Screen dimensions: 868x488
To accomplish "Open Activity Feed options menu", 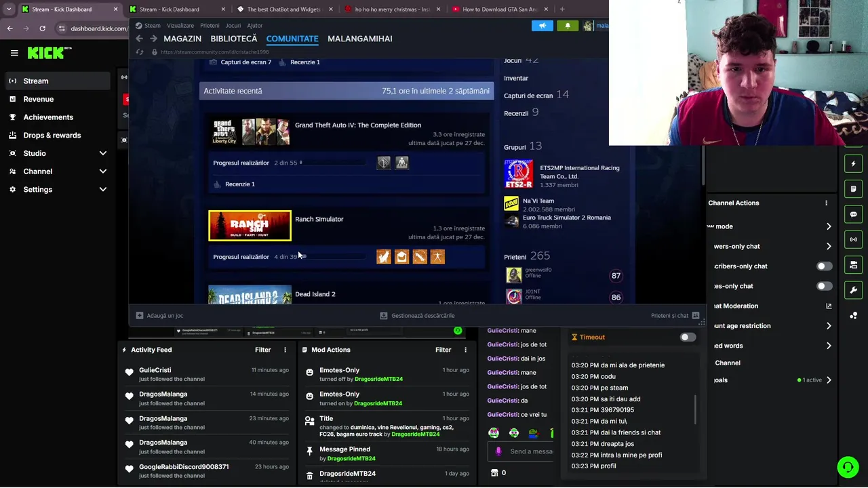I will pos(285,350).
